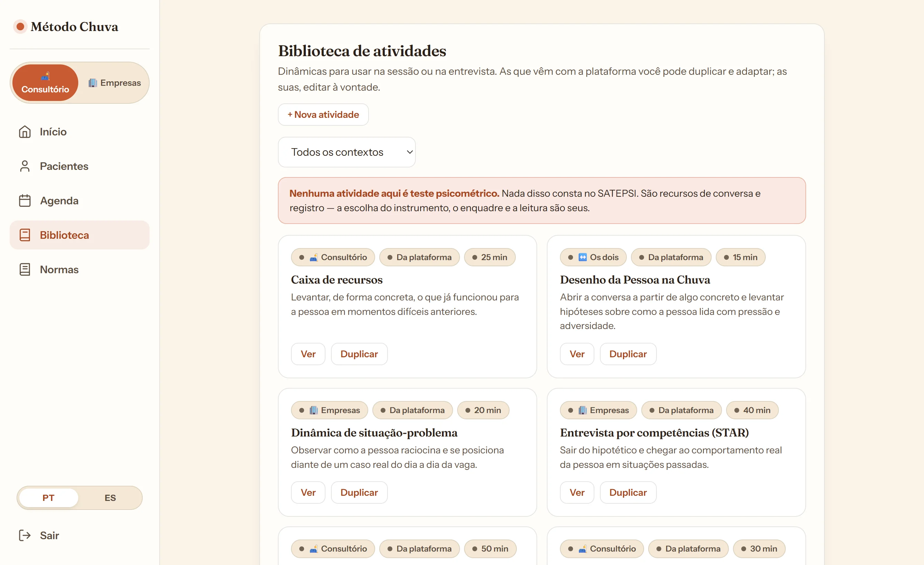Screen dimensions: 924x565
Task: Click couch icon on the 30 min card
Action: click(582, 549)
